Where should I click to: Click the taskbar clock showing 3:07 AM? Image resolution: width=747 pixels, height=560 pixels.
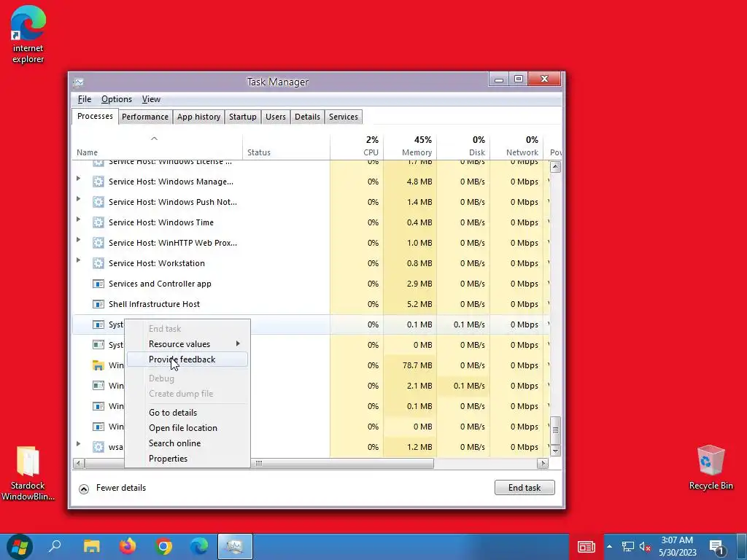pyautogui.click(x=677, y=547)
